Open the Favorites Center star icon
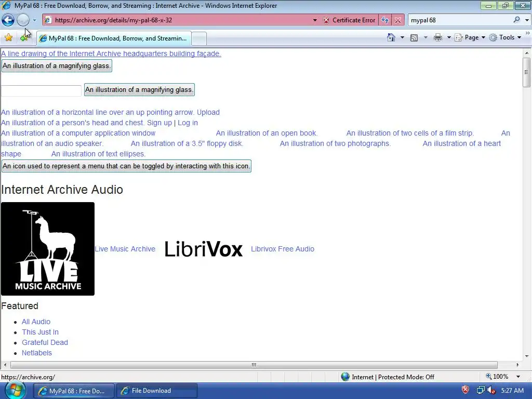 (x=8, y=37)
